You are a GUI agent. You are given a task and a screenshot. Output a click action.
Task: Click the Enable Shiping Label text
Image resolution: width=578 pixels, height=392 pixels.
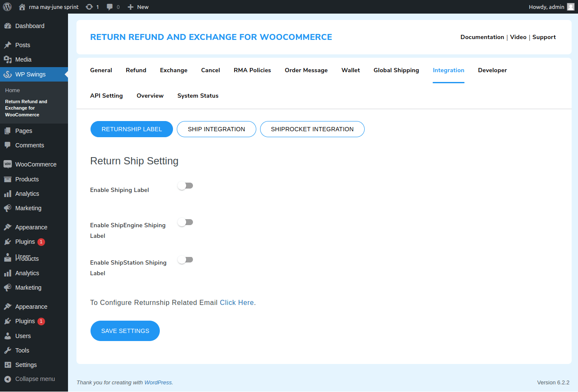(119, 190)
